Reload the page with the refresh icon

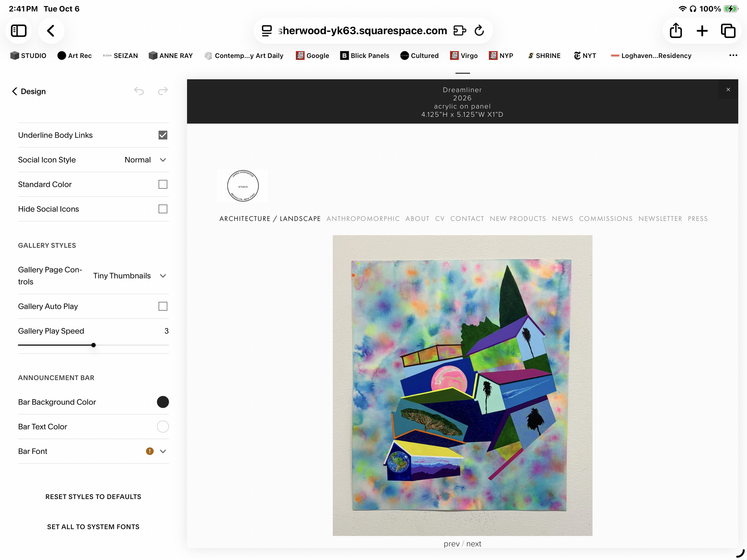(479, 31)
